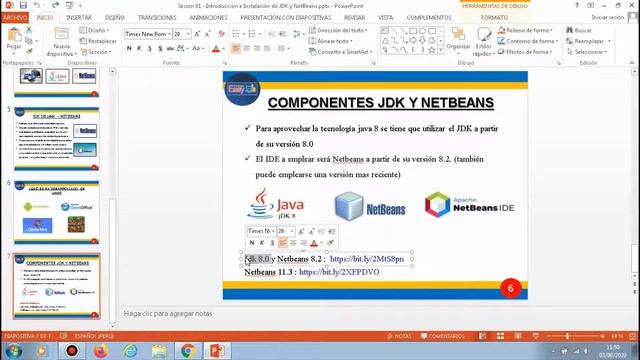The height and width of the screenshot is (360, 640).
Task: Click the Organizar arrange icon
Action: pos(458,35)
